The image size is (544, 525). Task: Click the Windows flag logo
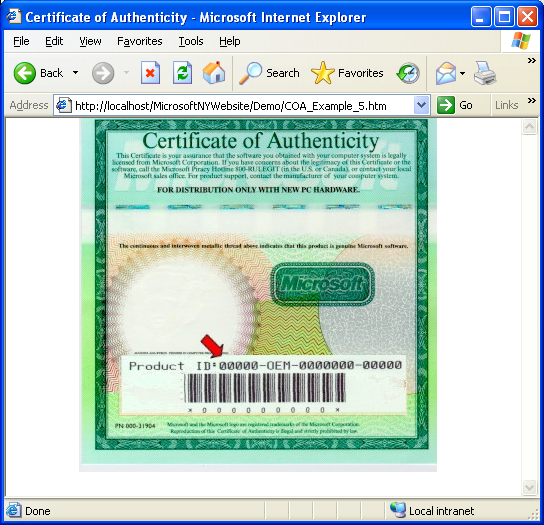(520, 41)
